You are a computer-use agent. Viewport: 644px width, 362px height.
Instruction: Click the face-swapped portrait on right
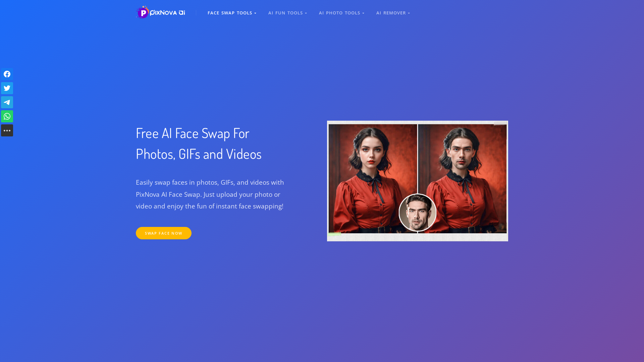(x=462, y=178)
